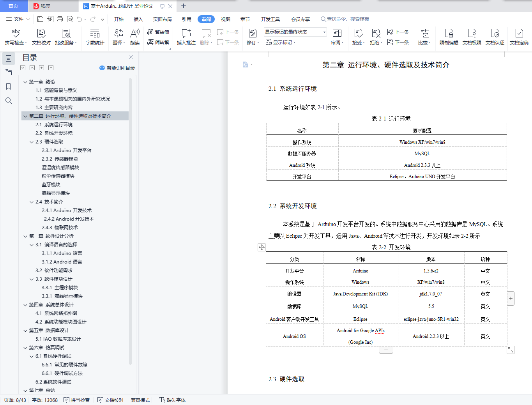Open the spell check tool (拼写检查)
The width and height of the screenshot is (532, 405).
click(x=16, y=37)
